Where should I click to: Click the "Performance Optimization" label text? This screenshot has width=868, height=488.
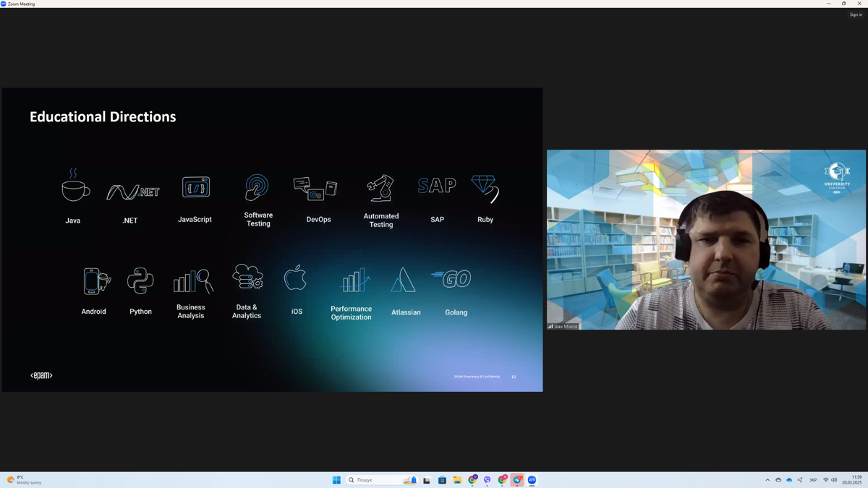click(x=352, y=313)
